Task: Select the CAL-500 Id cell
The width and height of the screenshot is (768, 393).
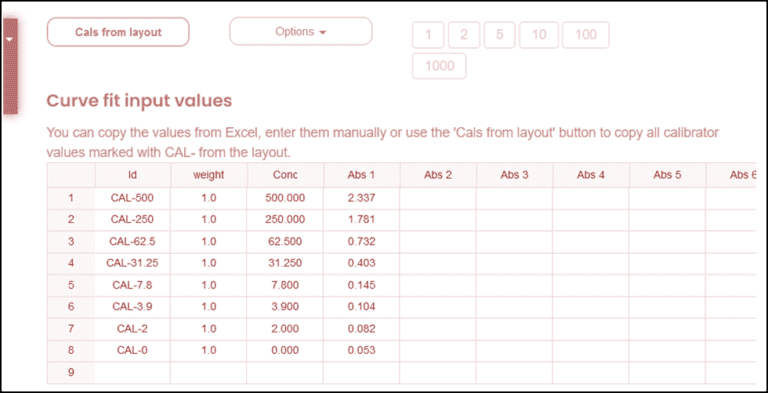Action: coord(132,198)
